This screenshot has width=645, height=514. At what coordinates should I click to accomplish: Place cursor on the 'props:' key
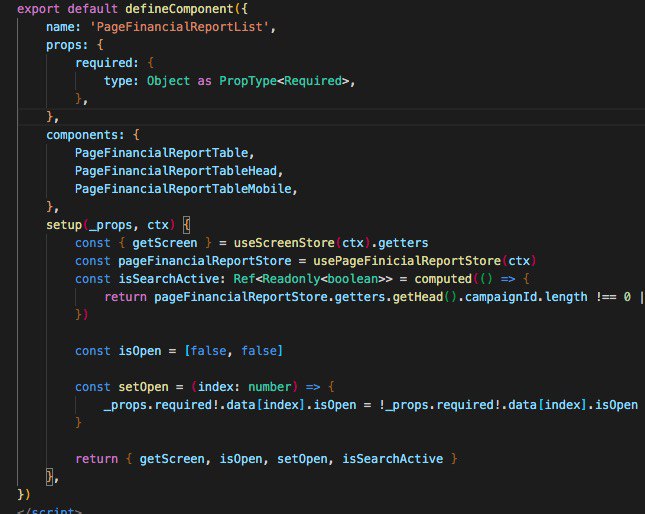click(x=67, y=45)
